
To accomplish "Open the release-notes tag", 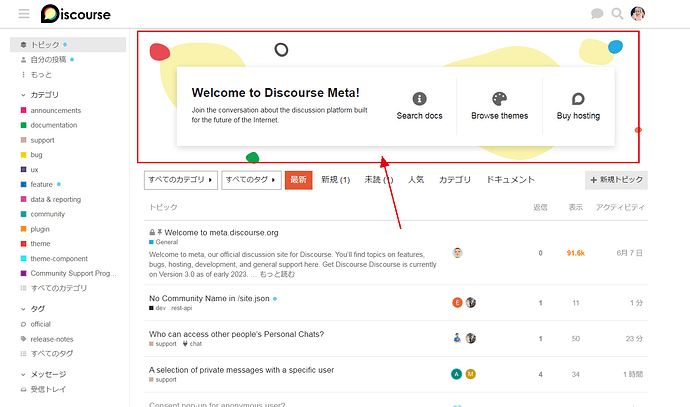I will point(51,339).
